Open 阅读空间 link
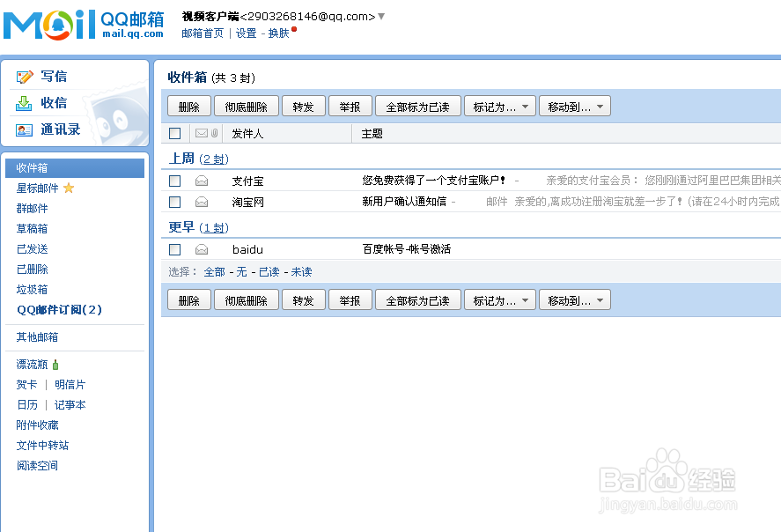The width and height of the screenshot is (781, 532). click(37, 466)
